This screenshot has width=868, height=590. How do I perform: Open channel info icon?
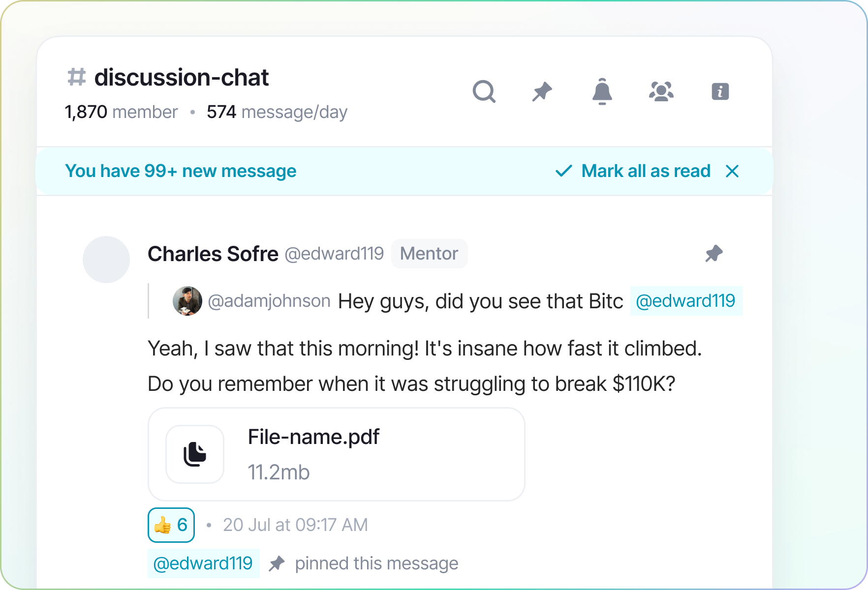pos(720,91)
